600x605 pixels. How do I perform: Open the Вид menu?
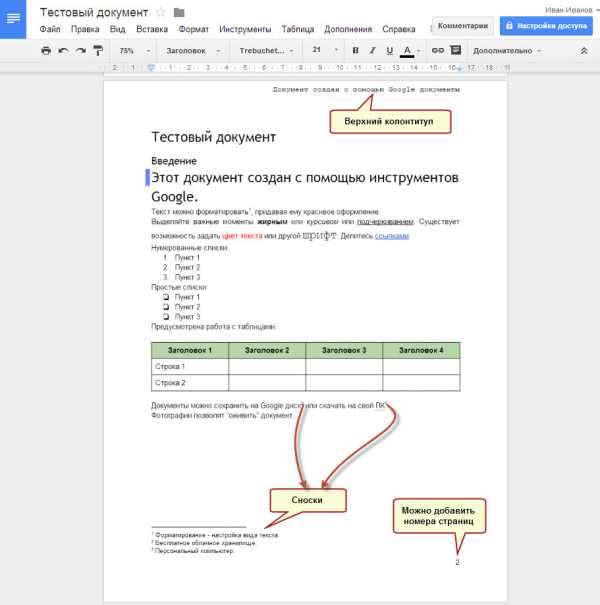tap(117, 29)
